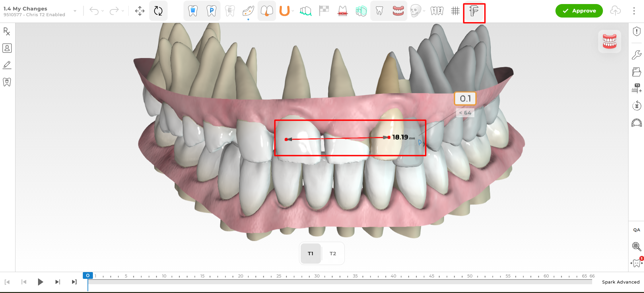Expand the My Changes plan version dropdown
The height and width of the screenshot is (293, 644).
coord(75,11)
